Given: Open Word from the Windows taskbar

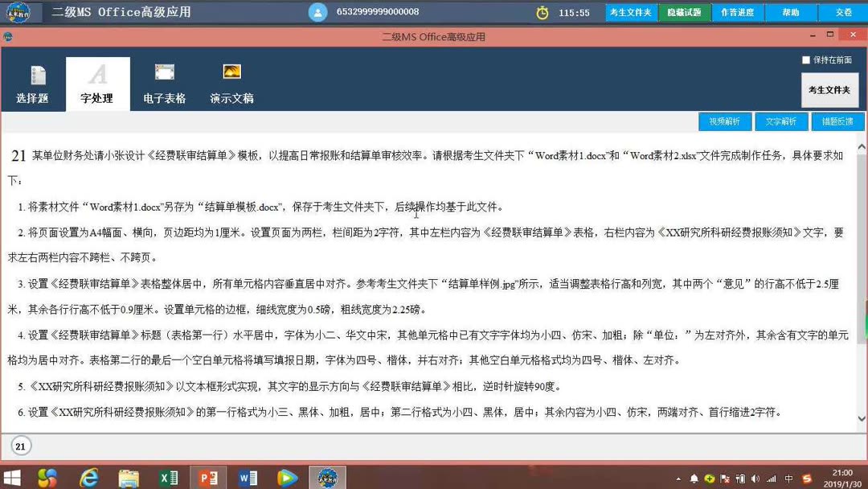Looking at the screenshot, I should tap(248, 477).
